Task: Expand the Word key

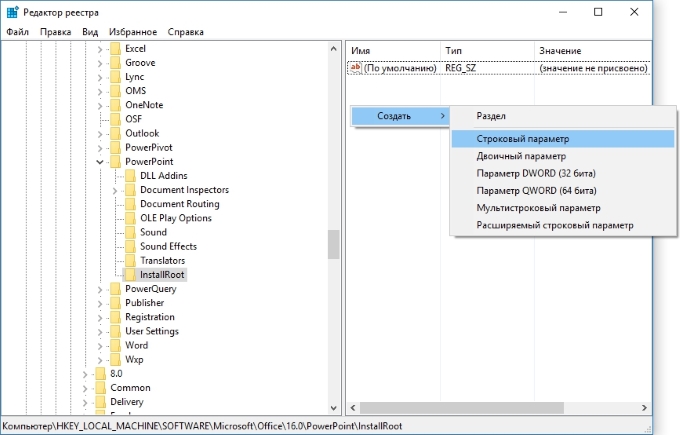Action: click(x=100, y=346)
